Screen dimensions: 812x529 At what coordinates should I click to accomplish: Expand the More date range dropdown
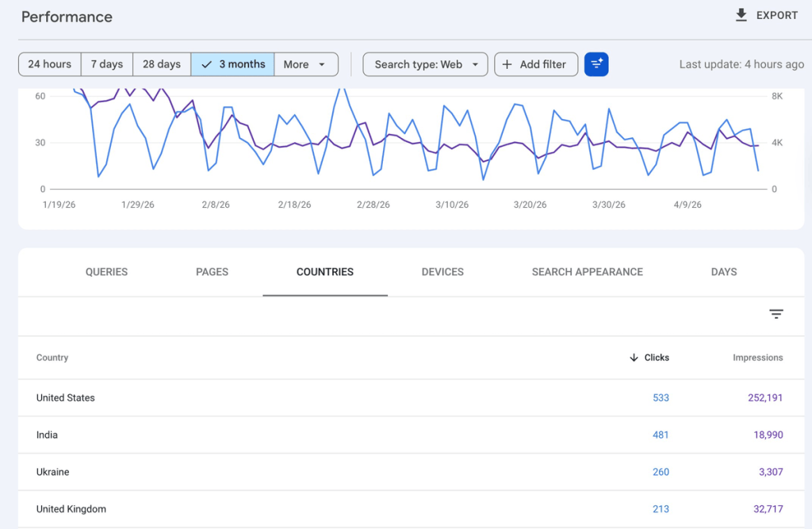pos(305,64)
